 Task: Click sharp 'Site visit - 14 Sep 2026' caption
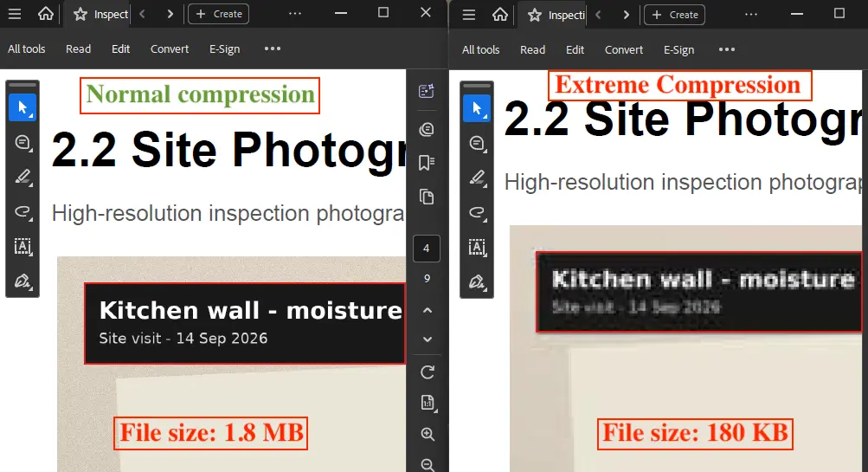pyautogui.click(x=183, y=339)
